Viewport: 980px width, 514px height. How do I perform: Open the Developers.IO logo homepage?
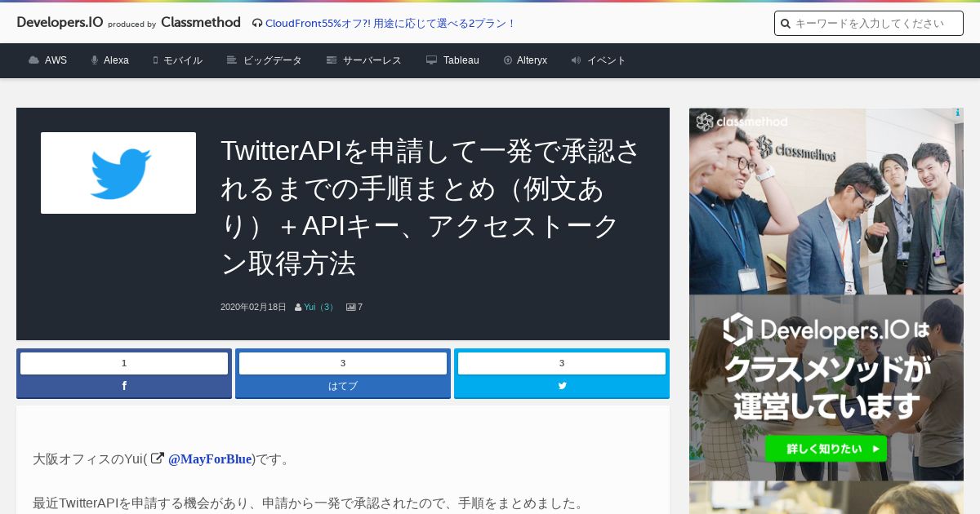tap(60, 22)
